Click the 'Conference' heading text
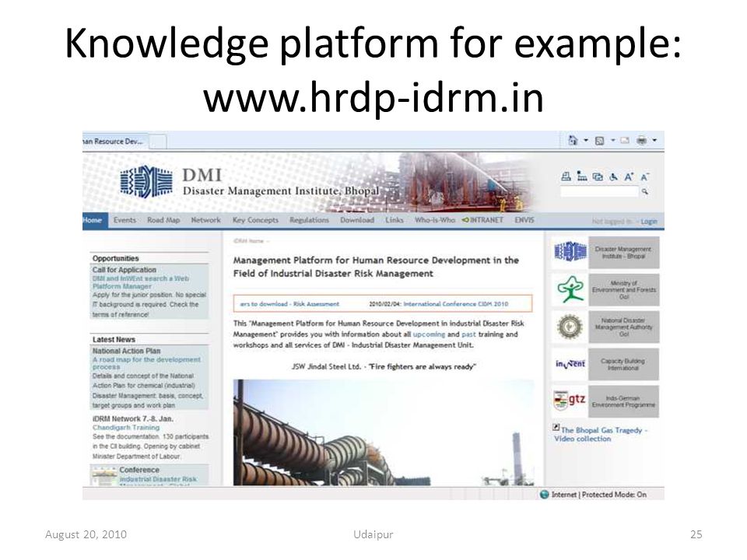The width and height of the screenshot is (747, 560). coord(139,470)
